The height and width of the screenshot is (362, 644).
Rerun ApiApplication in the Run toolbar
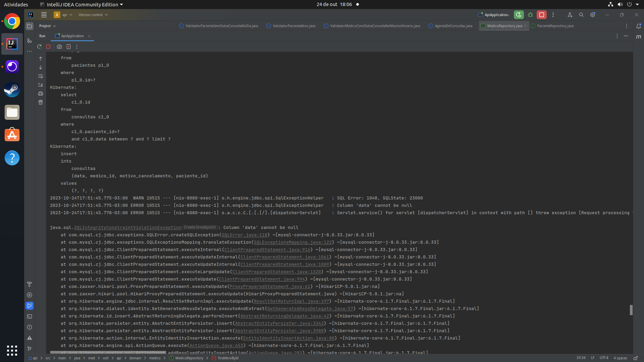pos(39,47)
